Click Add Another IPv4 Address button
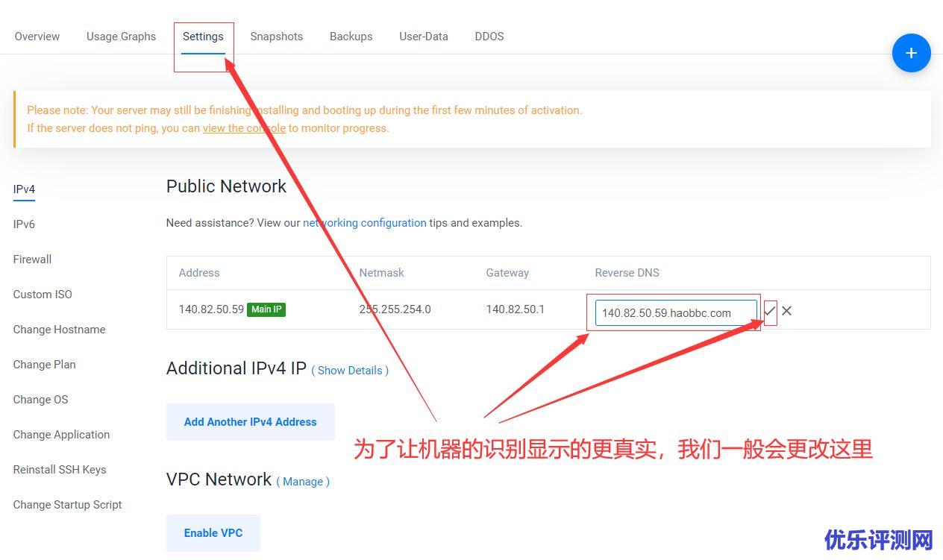The height and width of the screenshot is (560, 943). pos(251,422)
